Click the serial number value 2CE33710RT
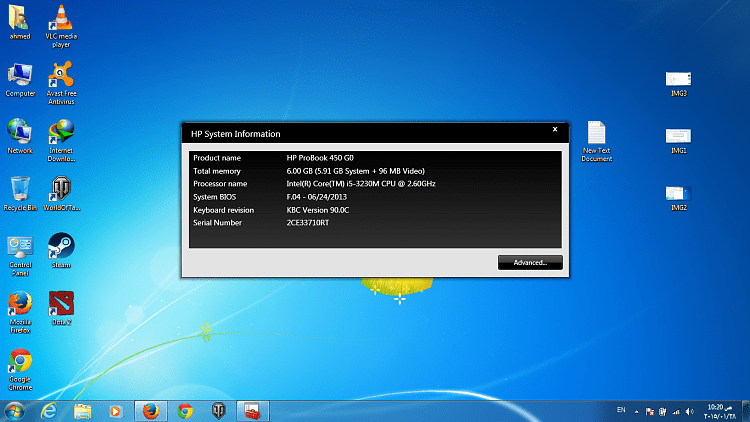 (308, 223)
